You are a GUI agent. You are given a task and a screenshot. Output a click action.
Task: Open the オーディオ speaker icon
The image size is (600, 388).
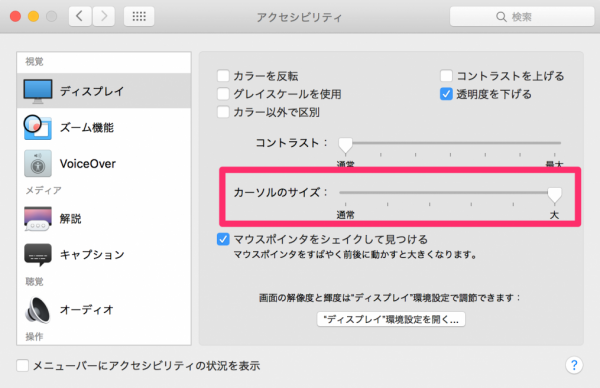[x=38, y=310]
